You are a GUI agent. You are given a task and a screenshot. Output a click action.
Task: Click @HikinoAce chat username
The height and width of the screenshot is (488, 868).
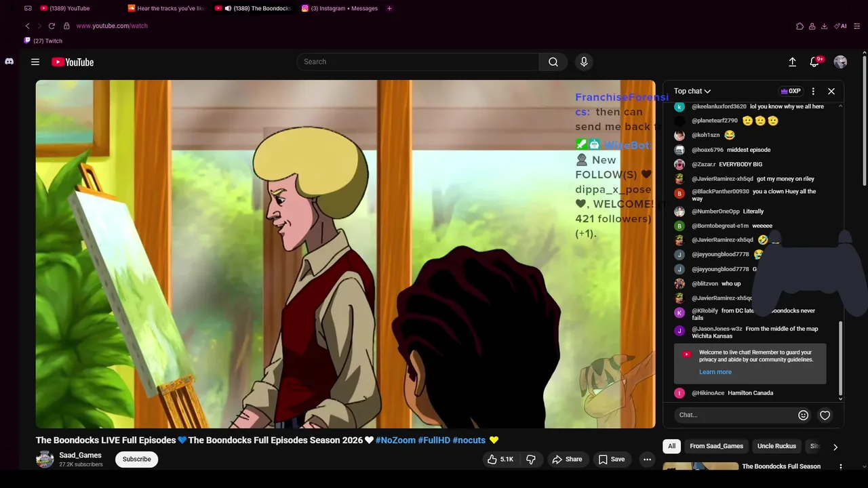pos(708,393)
